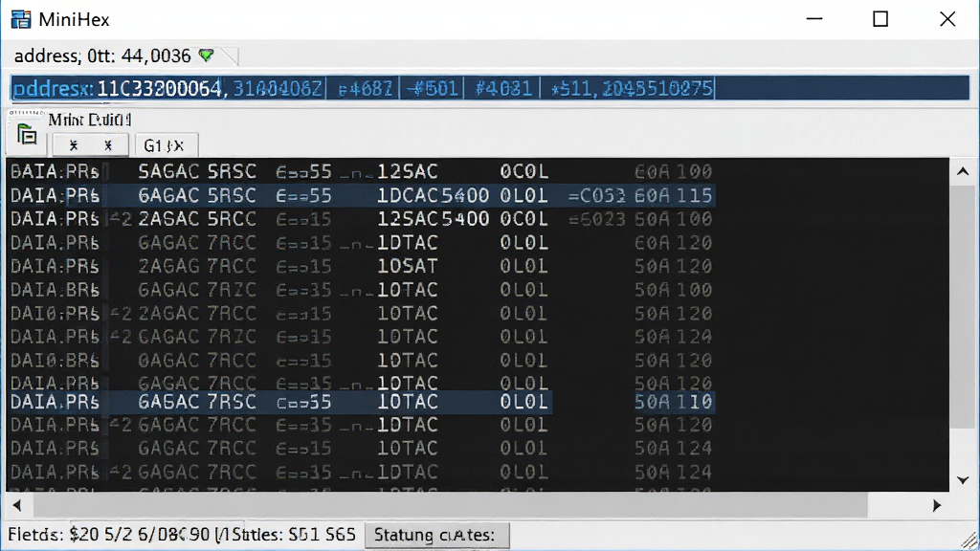The image size is (980, 551).
Task: Click the "2045510275" value in the address bar
Action: coord(658,89)
